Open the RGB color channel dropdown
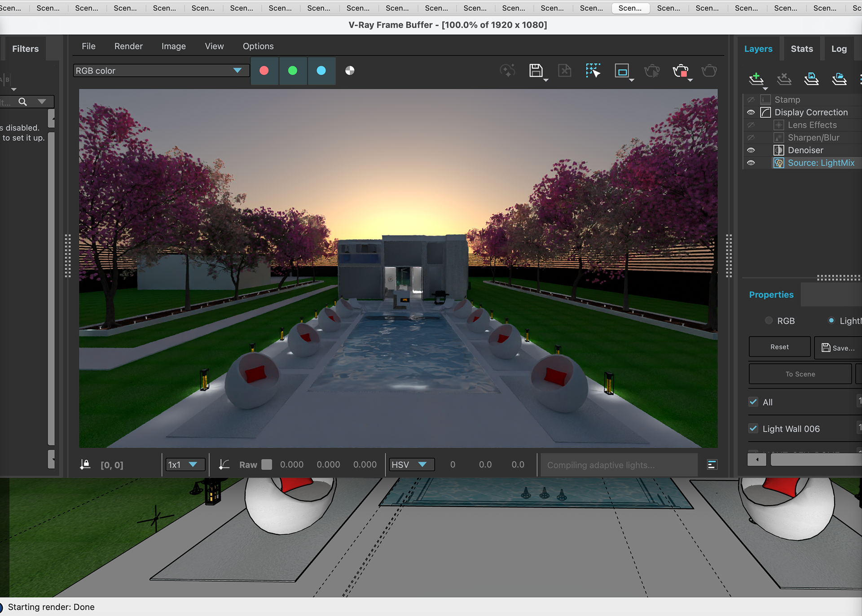 (x=237, y=70)
